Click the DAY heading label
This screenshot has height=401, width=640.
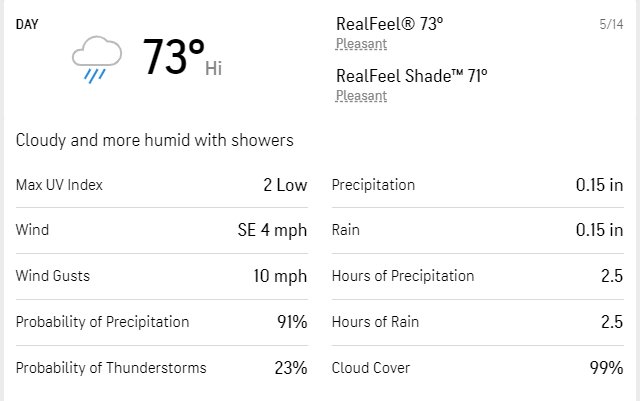click(x=27, y=25)
